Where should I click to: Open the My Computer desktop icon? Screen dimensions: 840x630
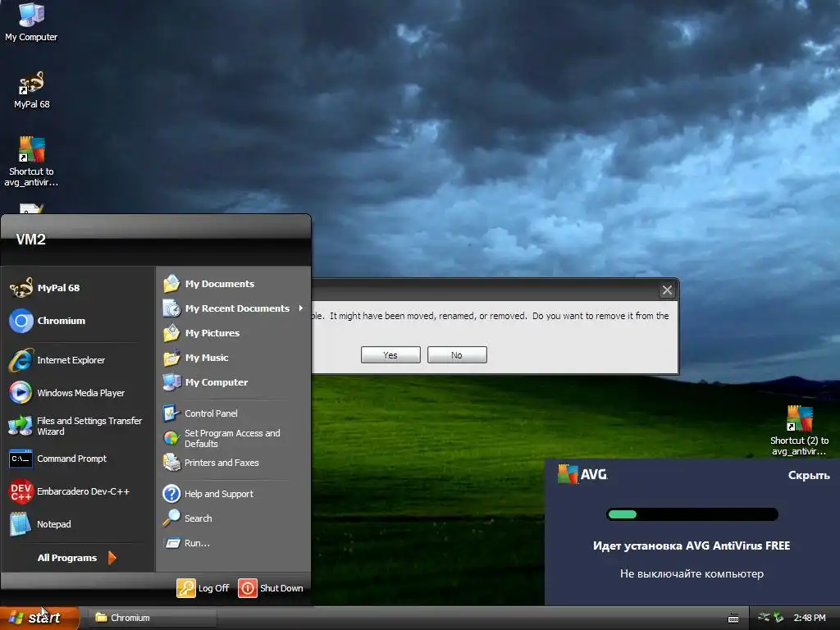[x=31, y=22]
